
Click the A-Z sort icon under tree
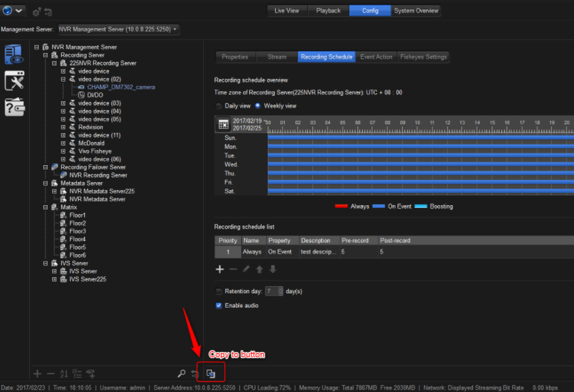tap(64, 373)
